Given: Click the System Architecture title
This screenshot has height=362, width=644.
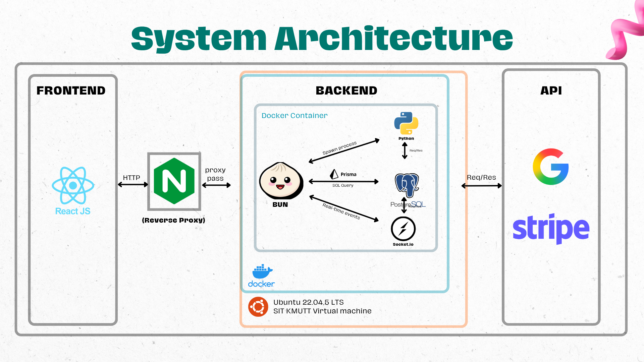Looking at the screenshot, I should point(322,39).
